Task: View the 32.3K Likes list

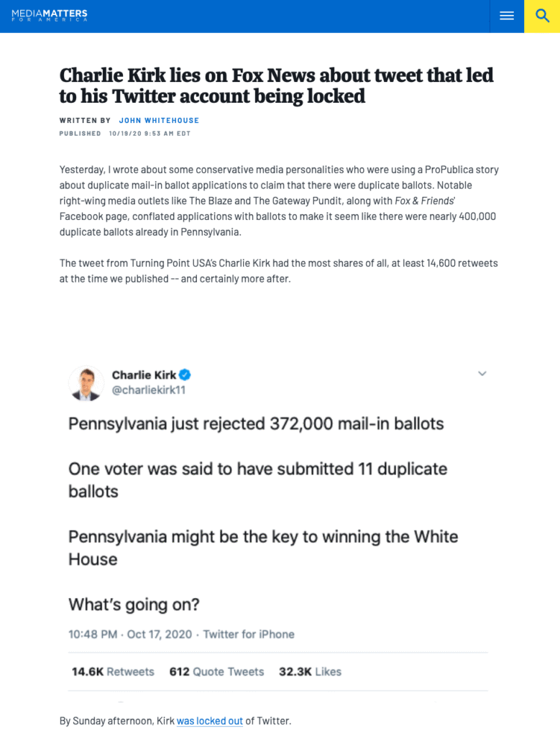Action: click(x=310, y=671)
